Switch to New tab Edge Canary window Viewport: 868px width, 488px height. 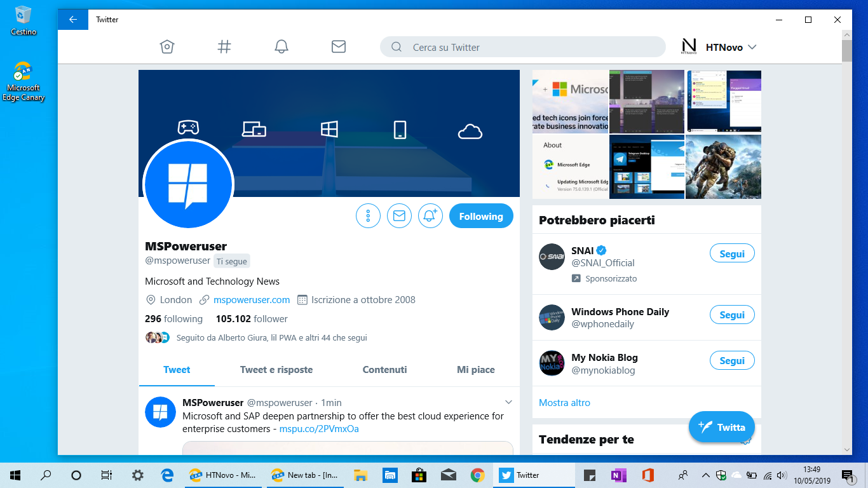tap(306, 475)
